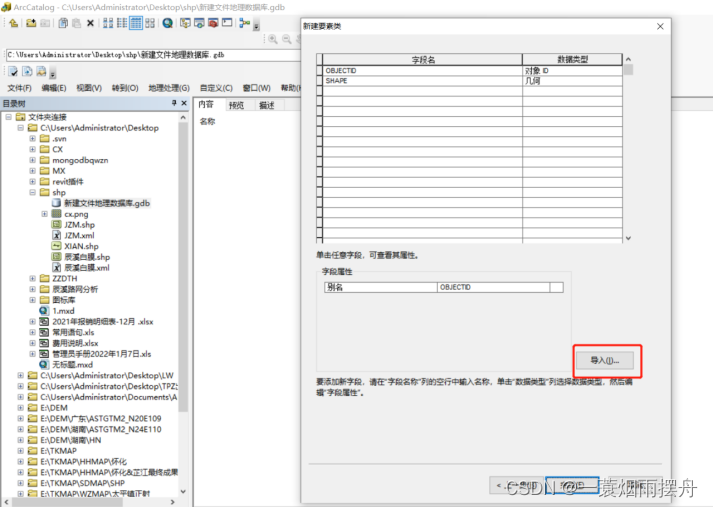
Task: Open metadata toolbar options dropdown arrow
Action: [x=53, y=73]
